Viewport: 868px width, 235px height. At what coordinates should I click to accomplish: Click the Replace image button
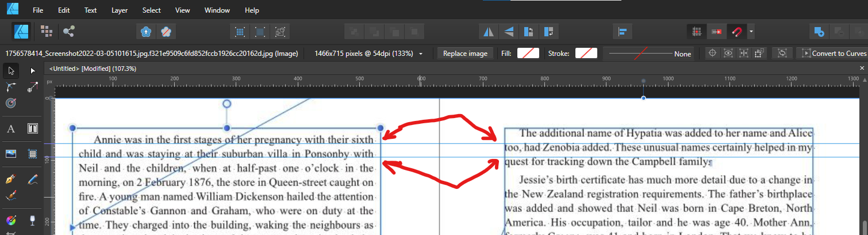465,54
